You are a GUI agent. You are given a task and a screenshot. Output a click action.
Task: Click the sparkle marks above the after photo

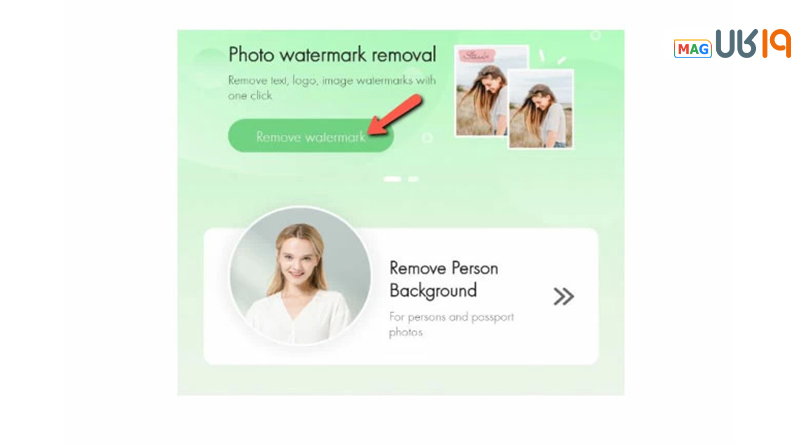tap(552, 57)
